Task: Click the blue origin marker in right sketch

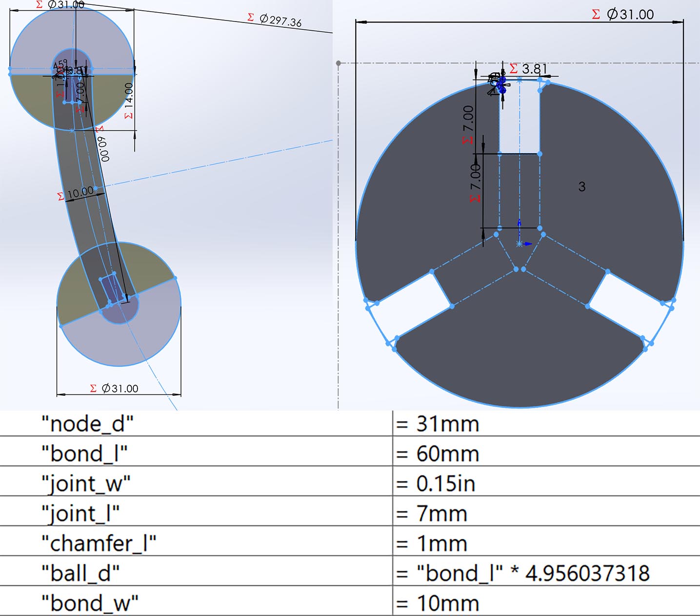Action: pyautogui.click(x=520, y=243)
